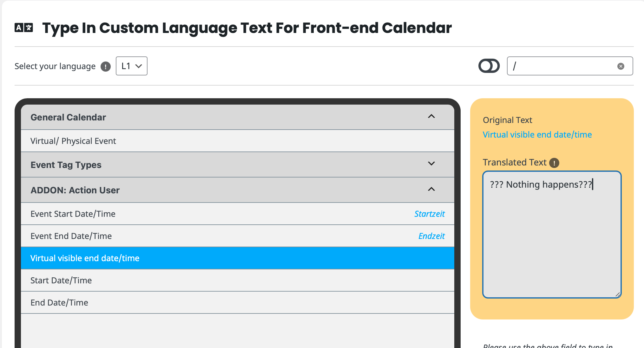
Task: Open the L1 language dropdown
Action: pos(132,66)
